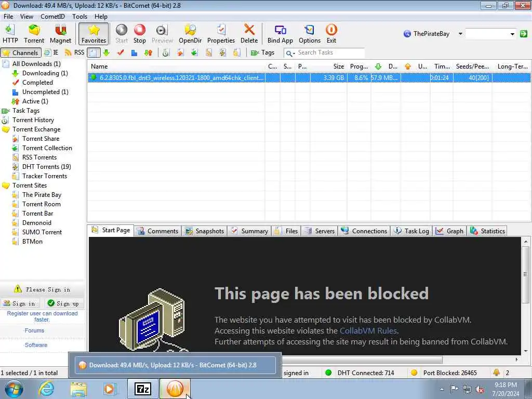The width and height of the screenshot is (532, 399).
Task: Stop the selected task with Stop button
Action: click(139, 34)
